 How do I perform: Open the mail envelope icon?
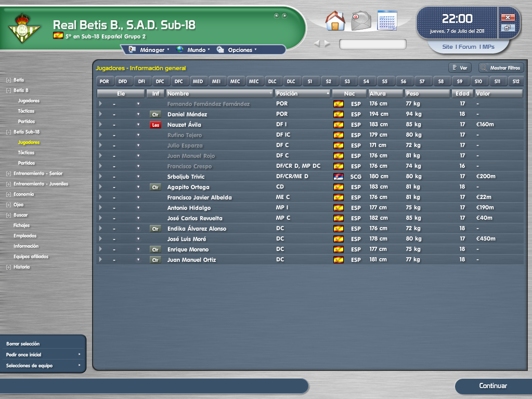[361, 21]
